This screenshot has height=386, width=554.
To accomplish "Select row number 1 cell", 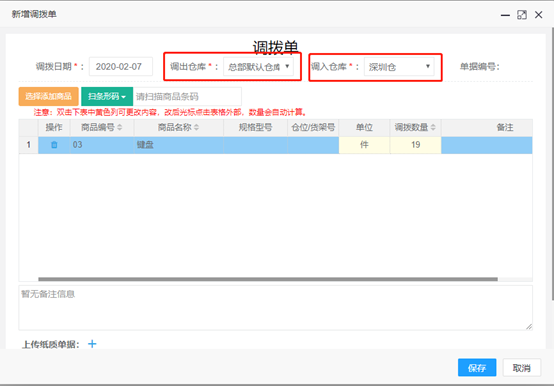I will 29,145.
